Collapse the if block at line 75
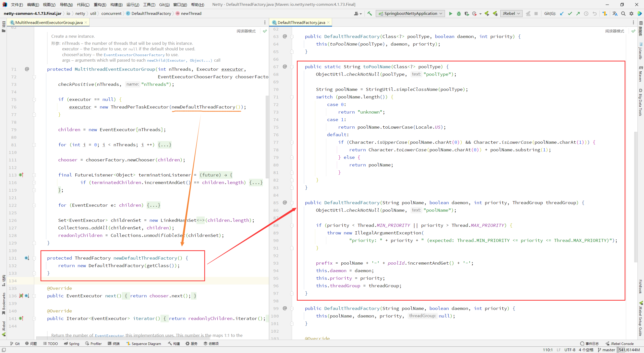This screenshot has width=644, height=353. [x=34, y=100]
